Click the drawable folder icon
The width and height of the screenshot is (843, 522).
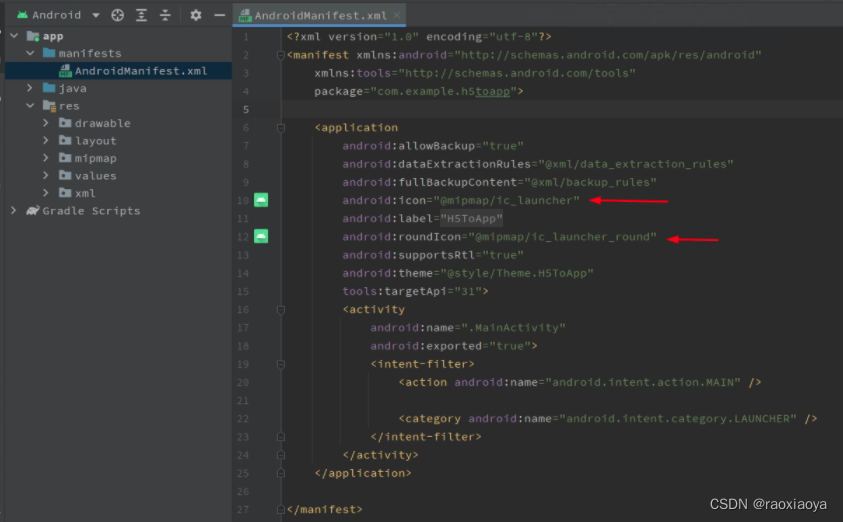point(65,123)
